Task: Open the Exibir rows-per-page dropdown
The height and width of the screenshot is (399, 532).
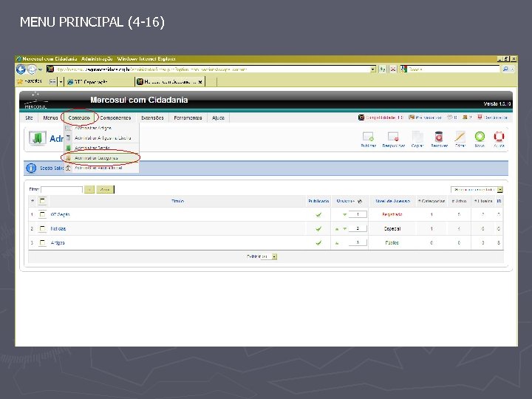Action: [270, 257]
